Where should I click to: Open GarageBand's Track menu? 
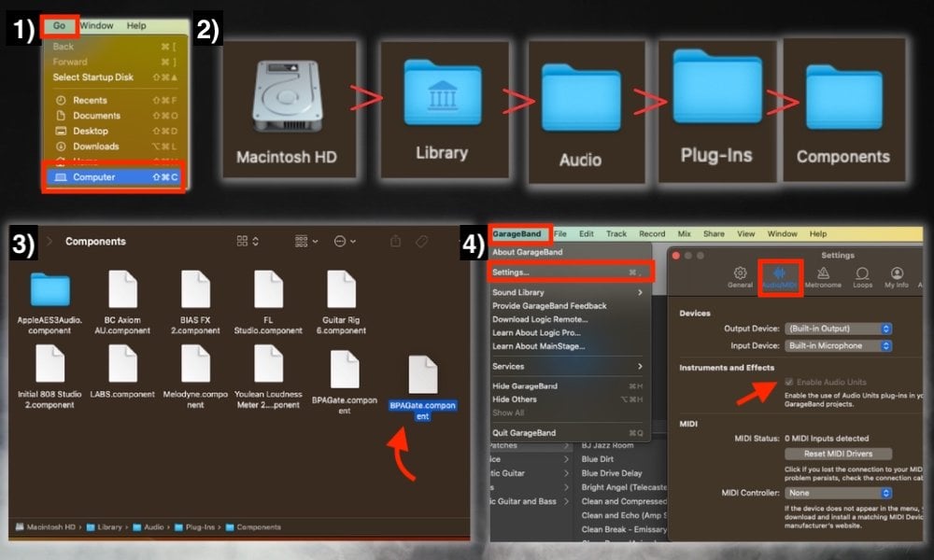coord(616,234)
